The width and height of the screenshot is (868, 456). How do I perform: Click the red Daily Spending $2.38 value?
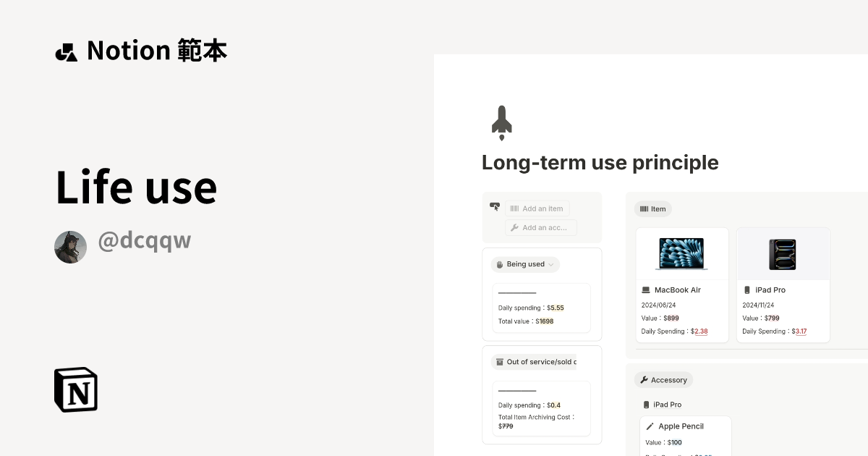(x=700, y=331)
